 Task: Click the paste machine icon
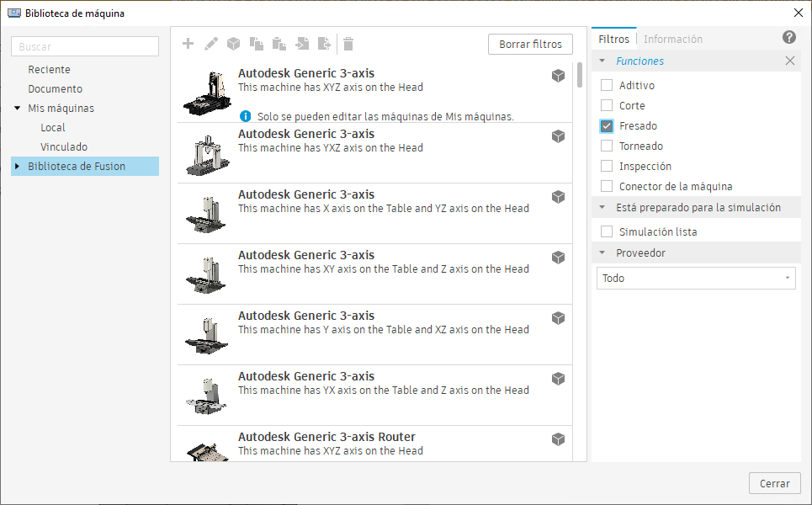pos(279,44)
